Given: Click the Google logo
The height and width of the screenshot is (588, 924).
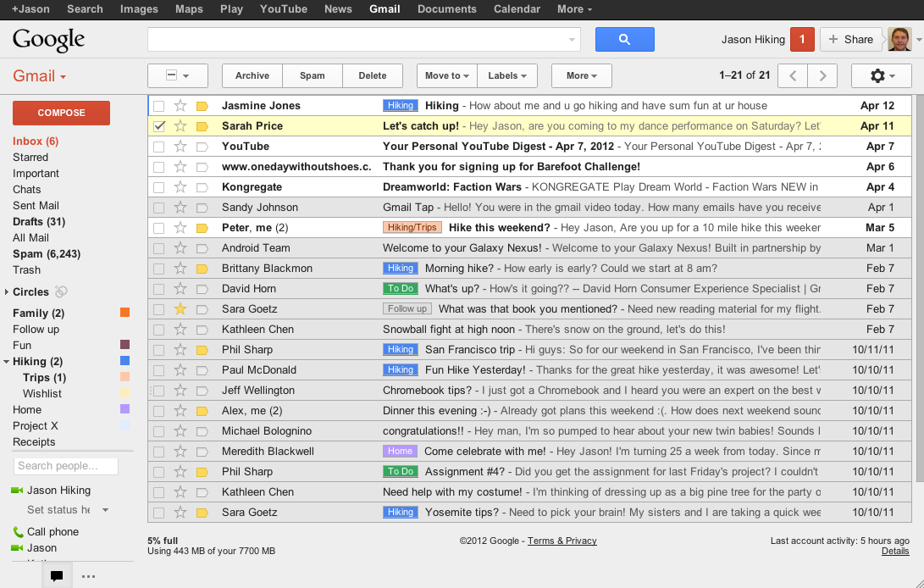Looking at the screenshot, I should (48, 40).
